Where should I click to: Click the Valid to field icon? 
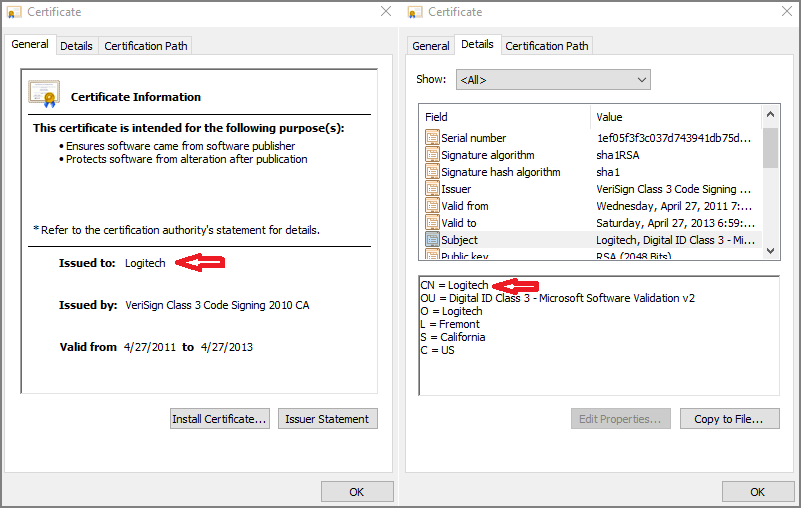[432, 223]
